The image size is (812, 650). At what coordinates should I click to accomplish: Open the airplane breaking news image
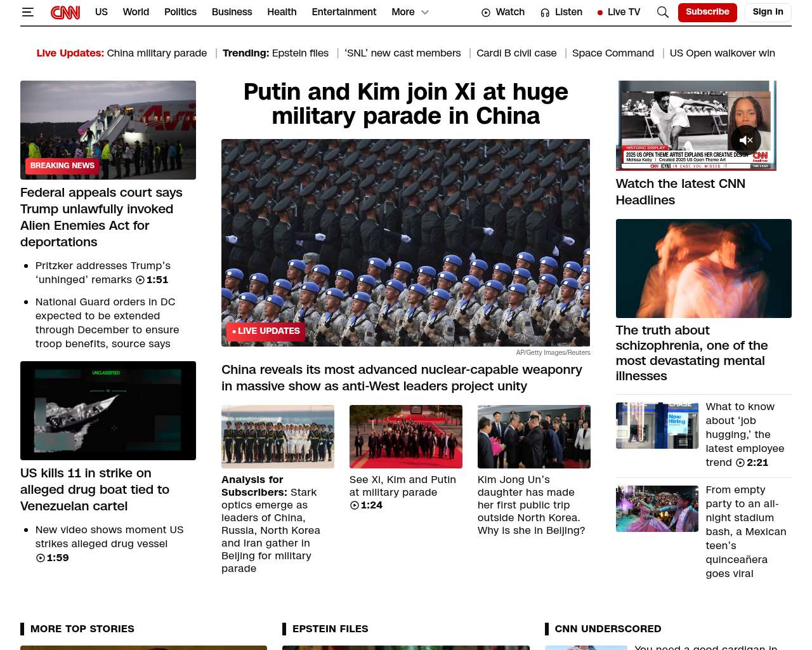(108, 130)
